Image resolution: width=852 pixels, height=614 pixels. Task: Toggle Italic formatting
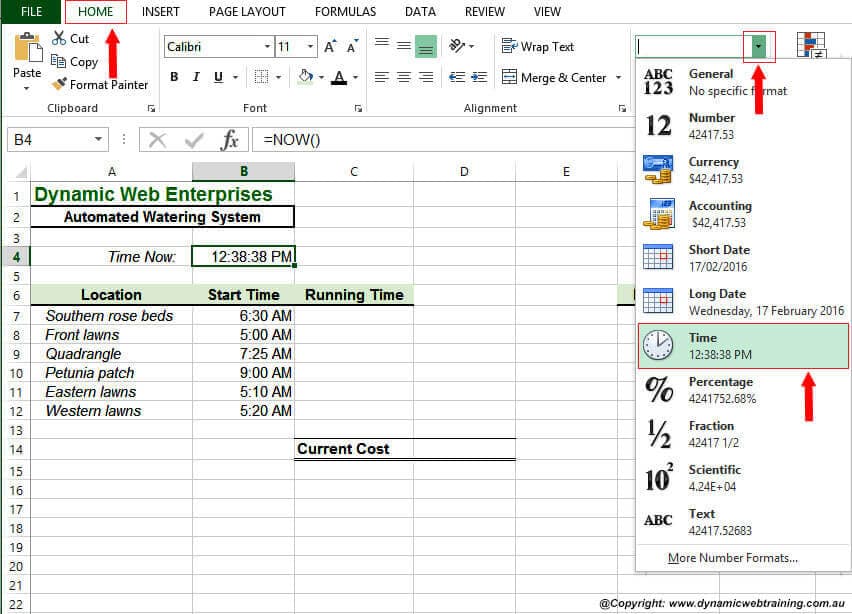coord(195,76)
